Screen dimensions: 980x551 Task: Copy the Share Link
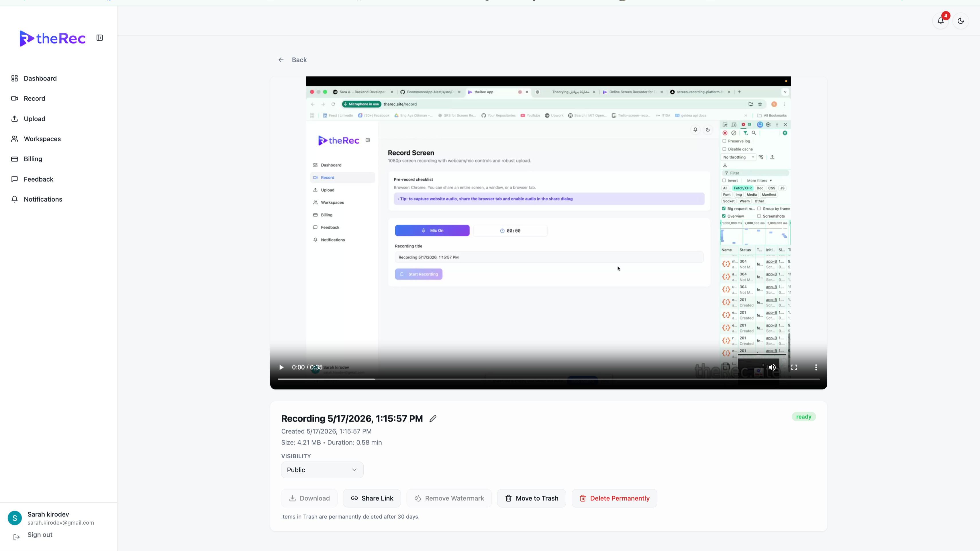coord(372,498)
